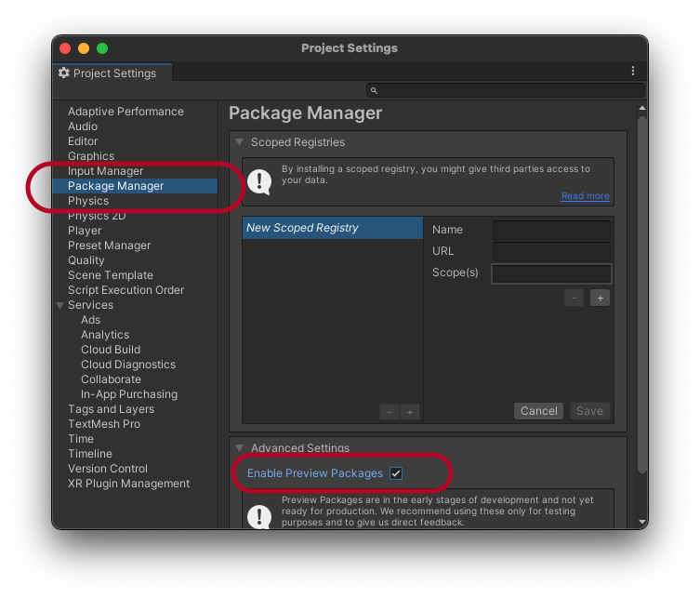Screen dimensions: 700x598
Task: Open Player settings
Action: pos(85,231)
